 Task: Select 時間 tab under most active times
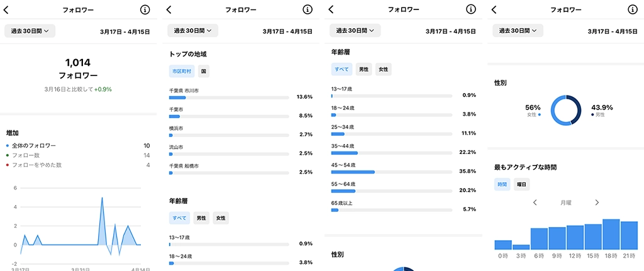click(502, 185)
